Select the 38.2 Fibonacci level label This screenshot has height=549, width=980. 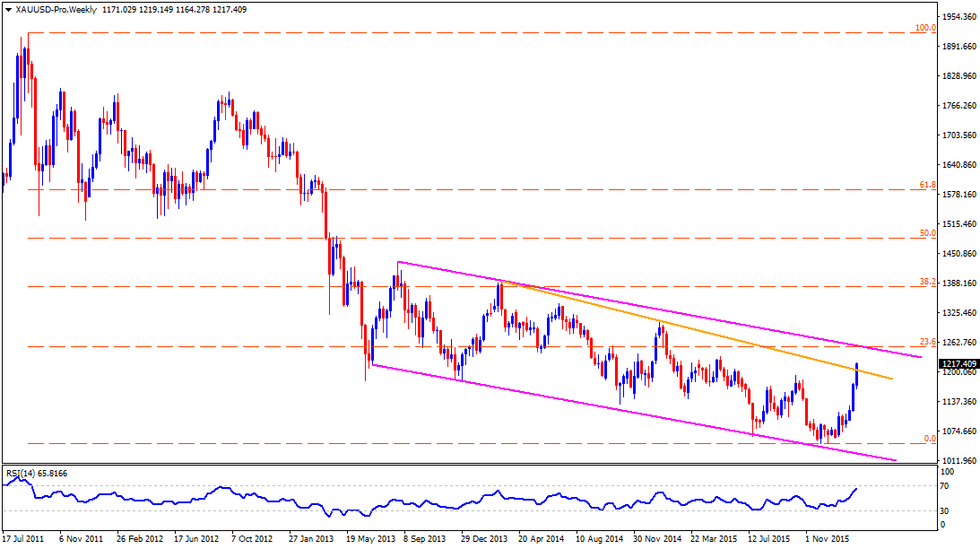(x=928, y=282)
